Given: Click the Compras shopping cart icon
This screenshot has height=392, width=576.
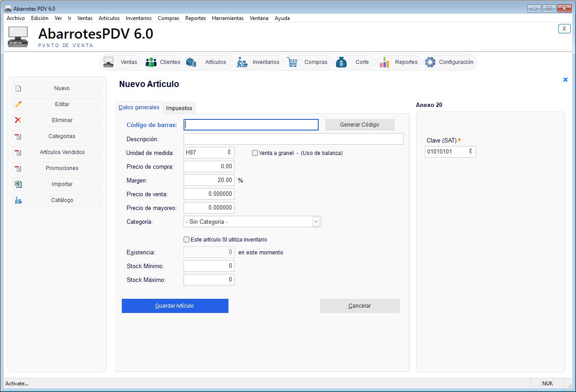Looking at the screenshot, I should (292, 62).
